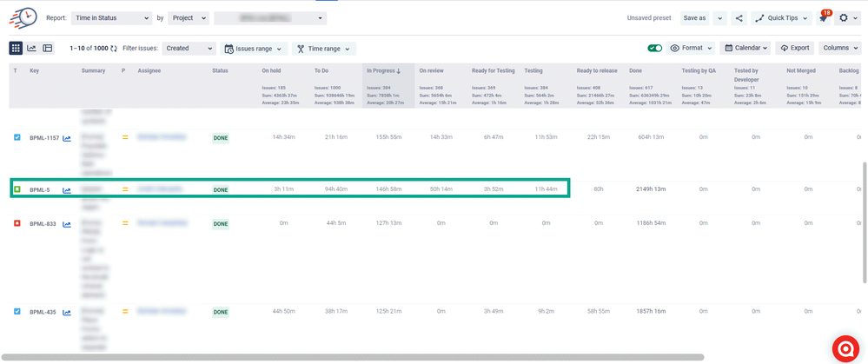The image size is (868, 364).
Task: Open the chart view icon
Action: [31, 48]
